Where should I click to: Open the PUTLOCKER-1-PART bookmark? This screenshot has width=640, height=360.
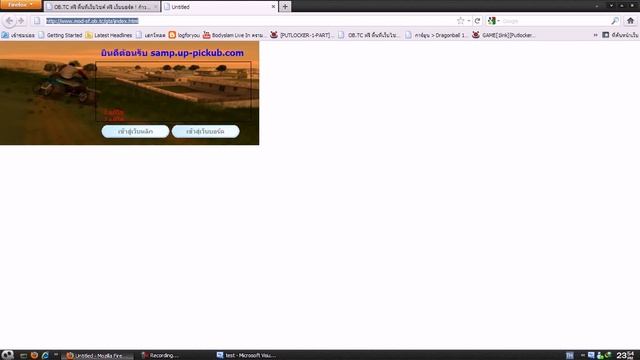tap(302, 36)
